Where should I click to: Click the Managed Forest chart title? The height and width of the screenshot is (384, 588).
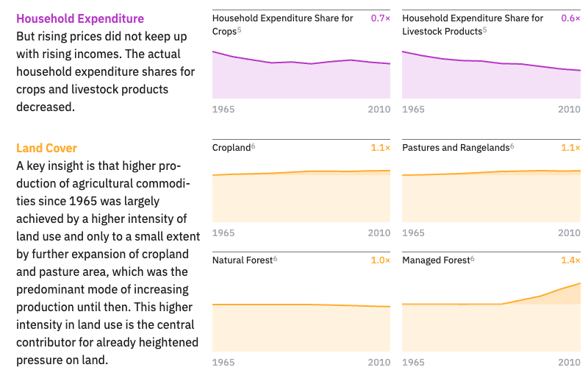[435, 260]
